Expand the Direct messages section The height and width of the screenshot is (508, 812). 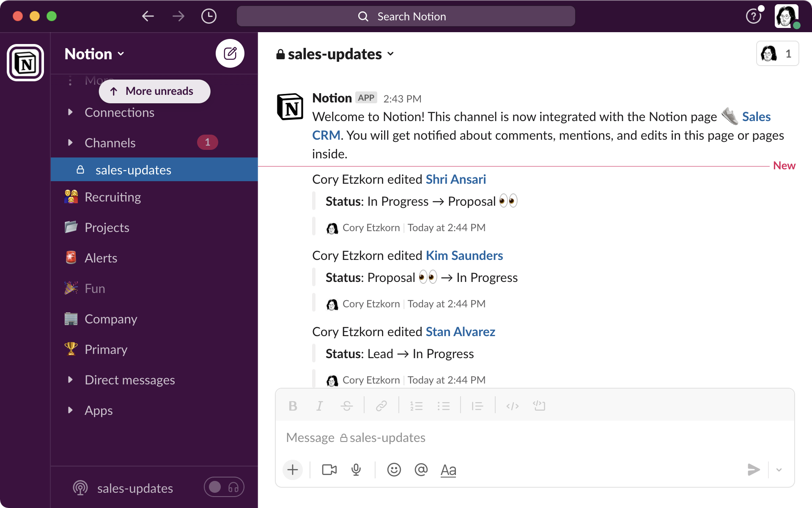pyautogui.click(x=70, y=380)
